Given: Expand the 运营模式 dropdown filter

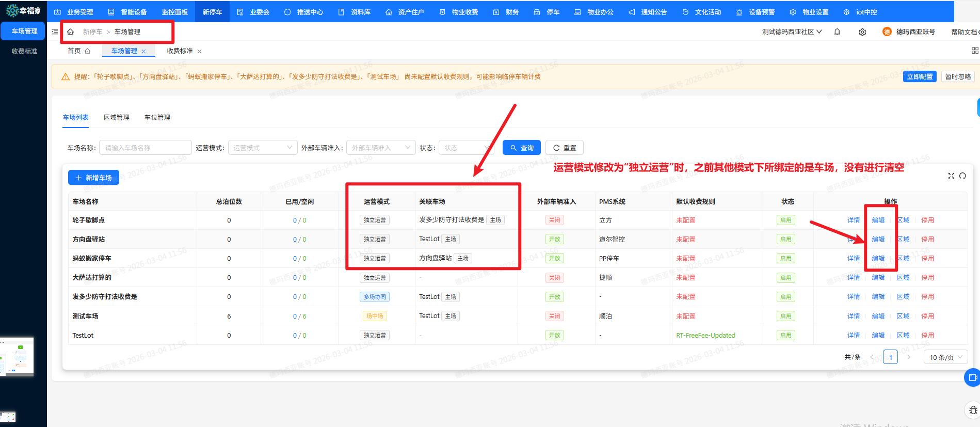Looking at the screenshot, I should (263, 148).
